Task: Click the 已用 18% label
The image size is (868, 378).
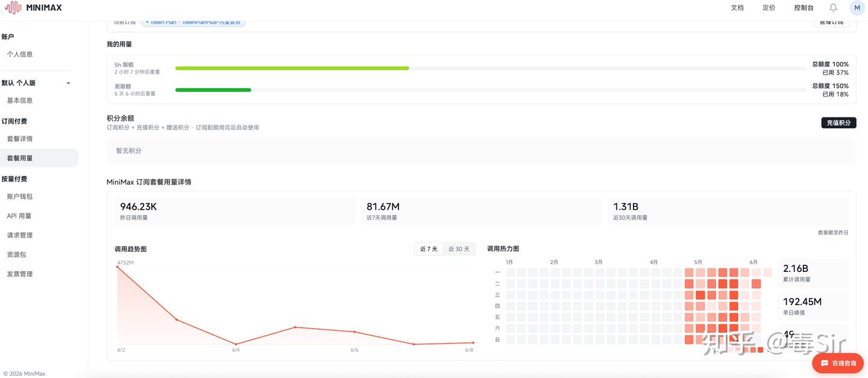Action: pyautogui.click(x=835, y=94)
